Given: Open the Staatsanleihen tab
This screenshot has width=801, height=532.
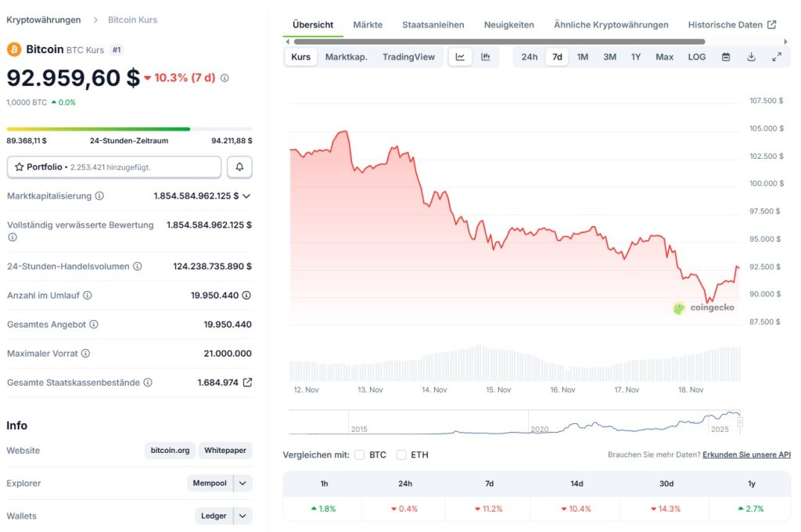Looking at the screenshot, I should [x=433, y=24].
